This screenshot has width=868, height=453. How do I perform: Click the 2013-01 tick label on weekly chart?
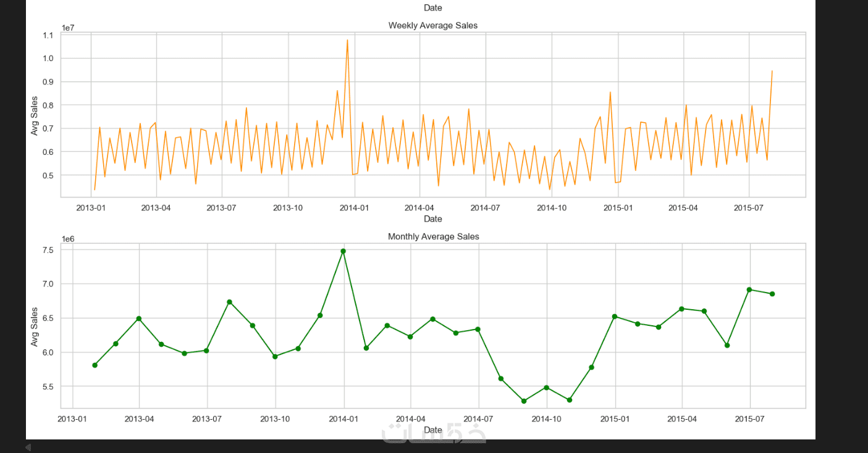(91, 207)
